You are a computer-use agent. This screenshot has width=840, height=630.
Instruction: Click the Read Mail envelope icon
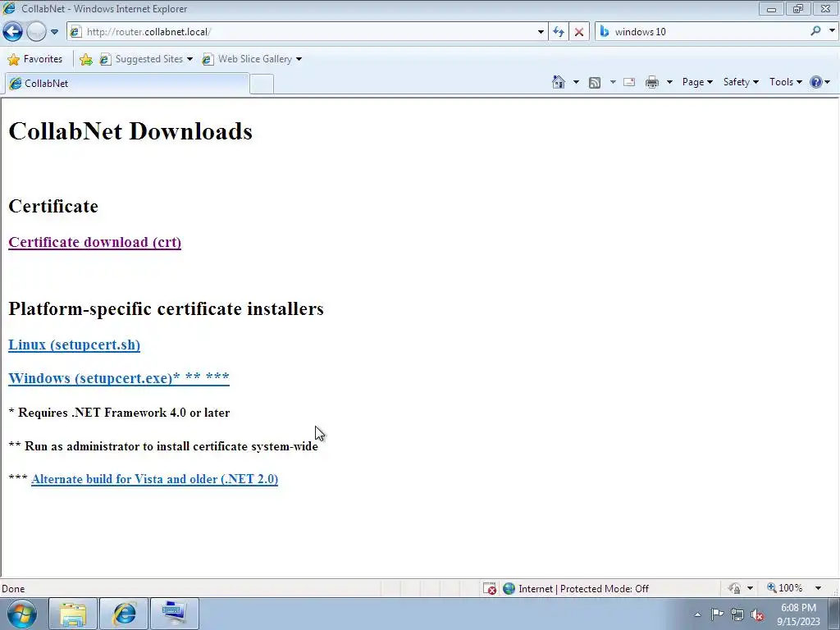click(629, 82)
